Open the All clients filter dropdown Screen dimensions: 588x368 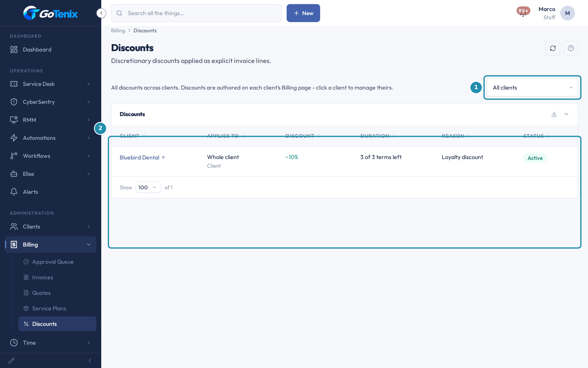[532, 88]
